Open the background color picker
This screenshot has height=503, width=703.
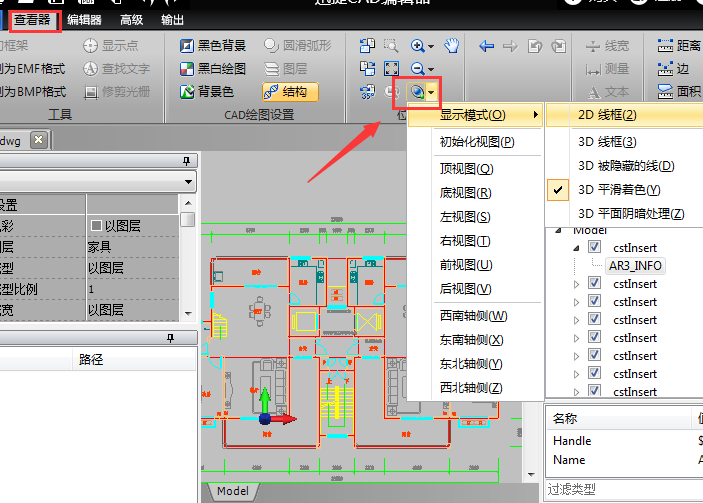[186, 92]
